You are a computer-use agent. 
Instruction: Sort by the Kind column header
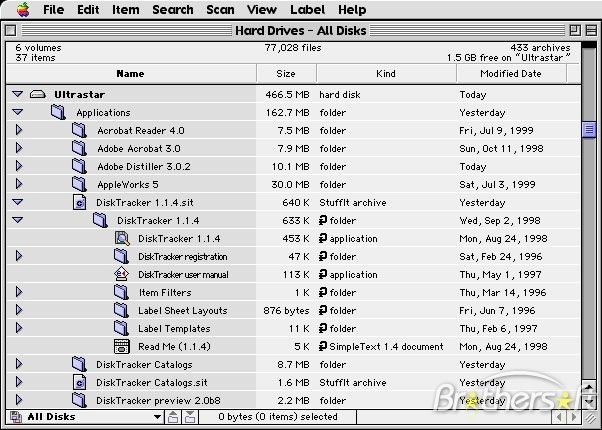[x=386, y=73]
